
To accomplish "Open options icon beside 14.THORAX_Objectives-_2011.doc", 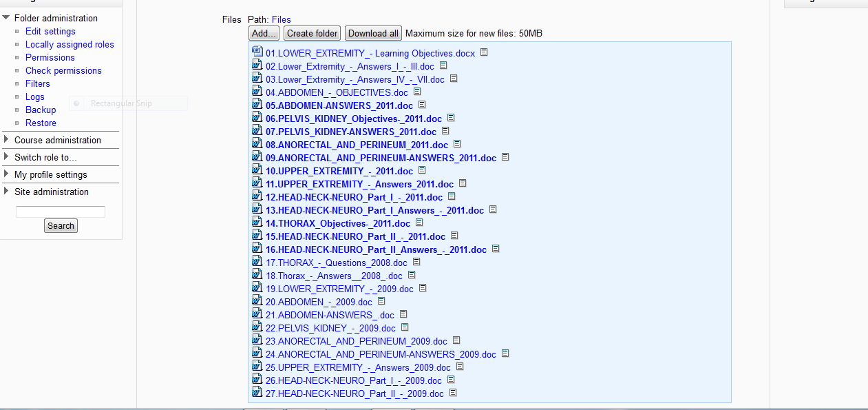I will click(x=419, y=223).
